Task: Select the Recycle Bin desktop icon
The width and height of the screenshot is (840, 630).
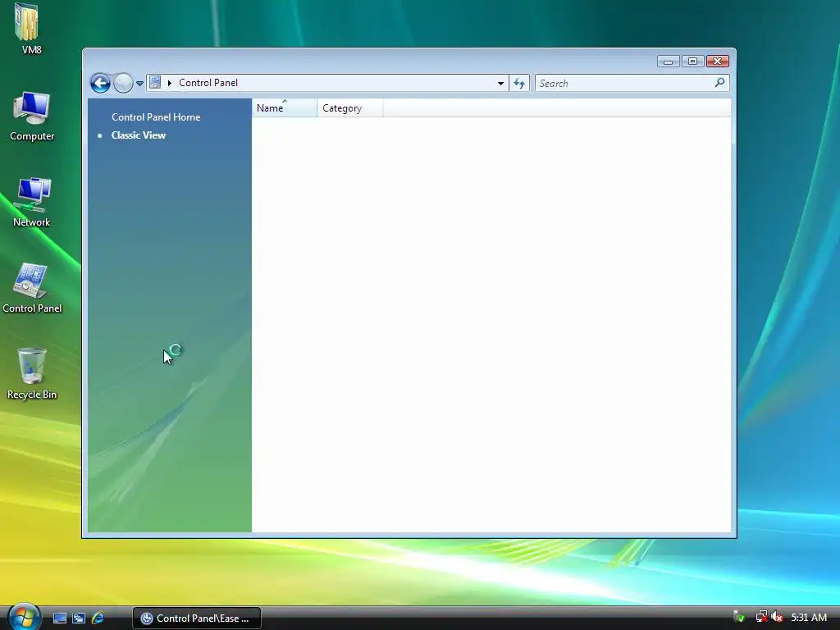Action: tap(32, 374)
